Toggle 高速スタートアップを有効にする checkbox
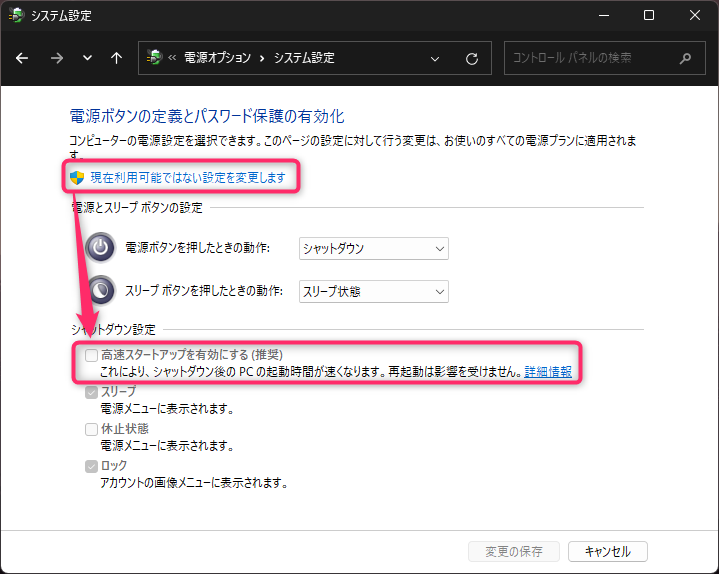The width and height of the screenshot is (719, 574). click(x=92, y=355)
